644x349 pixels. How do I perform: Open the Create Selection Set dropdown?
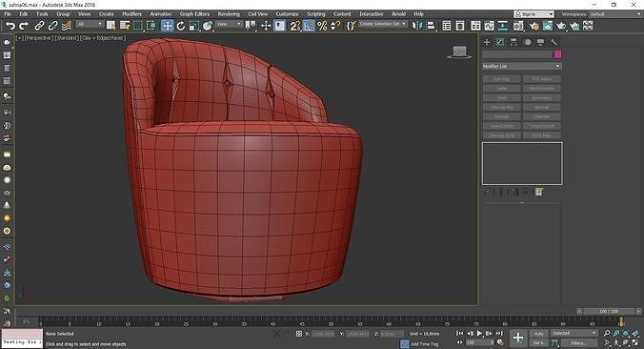click(382, 24)
